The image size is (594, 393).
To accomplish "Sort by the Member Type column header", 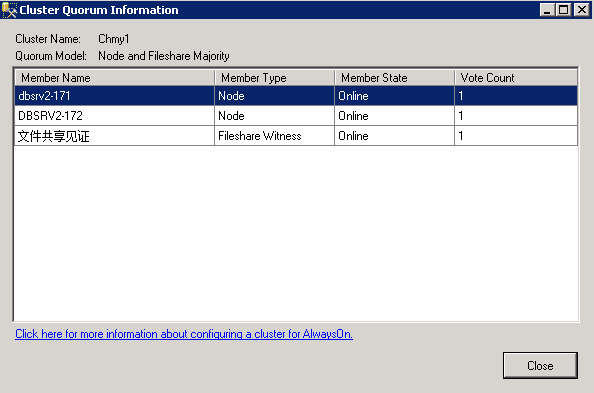I will 275,78.
